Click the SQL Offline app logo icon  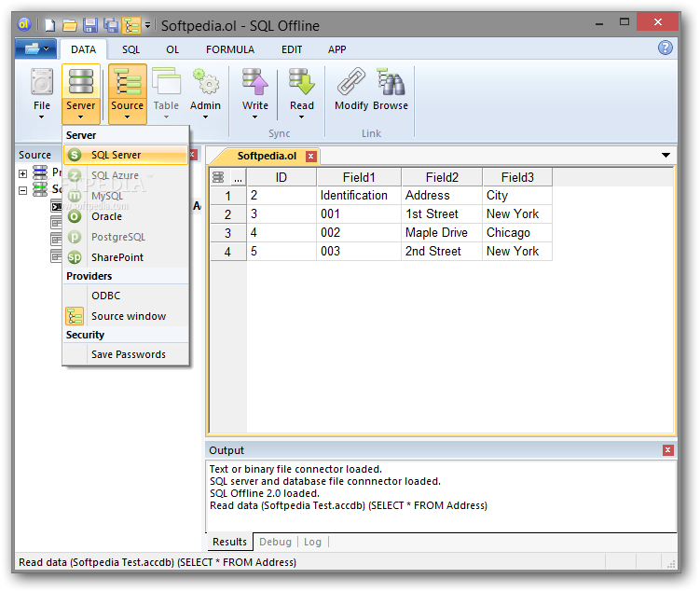pos(23,24)
